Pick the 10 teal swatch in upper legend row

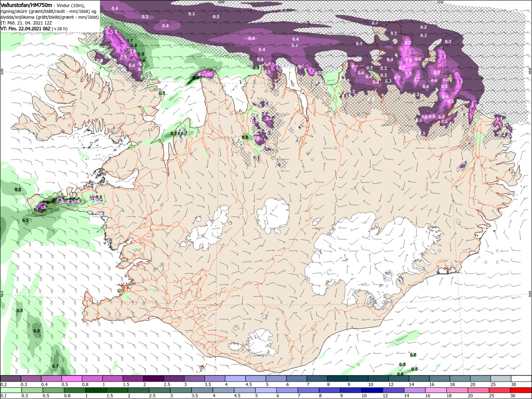click(378, 379)
